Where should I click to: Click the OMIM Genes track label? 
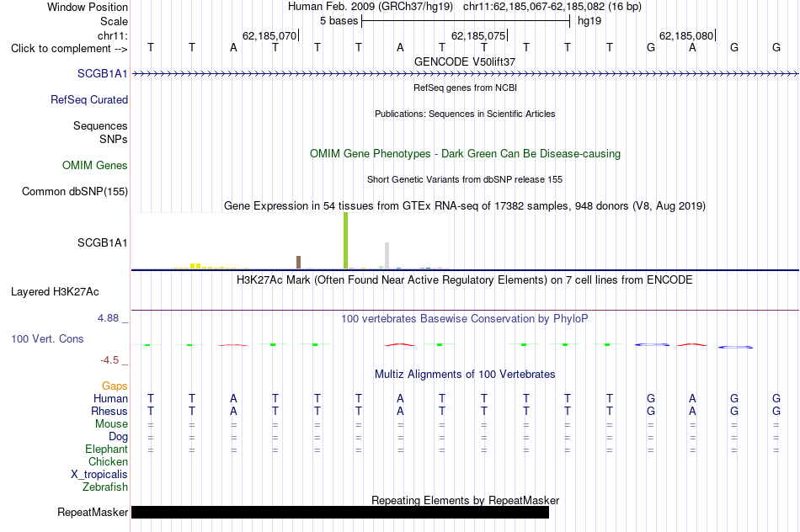(94, 165)
